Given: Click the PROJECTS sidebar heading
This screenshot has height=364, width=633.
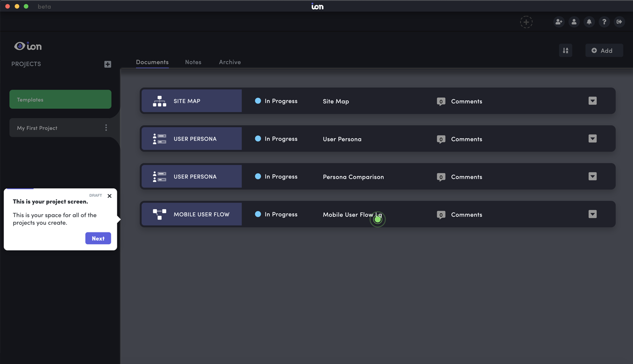Looking at the screenshot, I should 26,64.
